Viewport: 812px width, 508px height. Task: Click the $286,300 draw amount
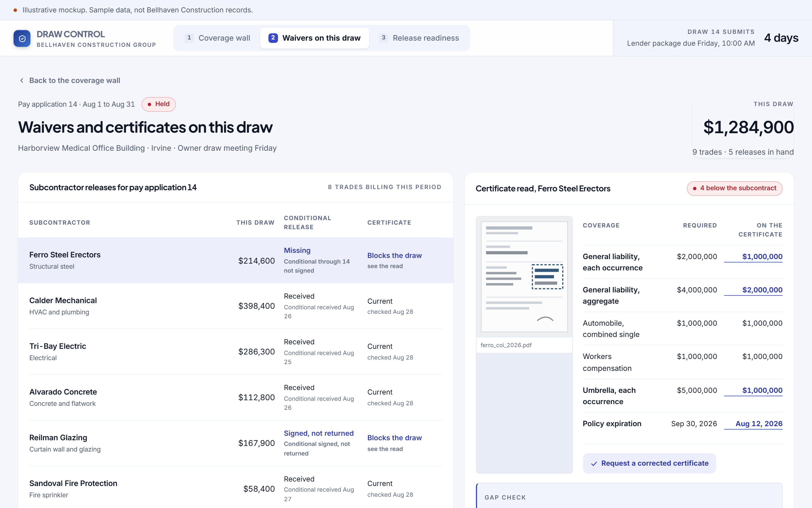coord(256,352)
